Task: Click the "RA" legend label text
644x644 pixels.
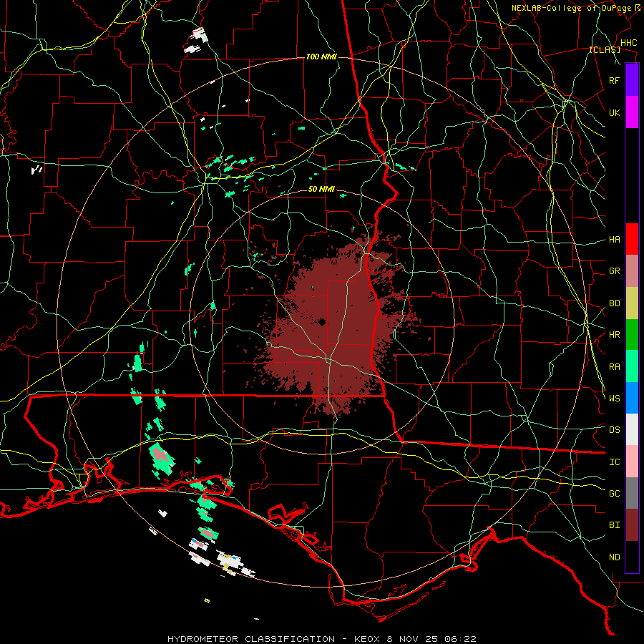Action: tap(614, 367)
